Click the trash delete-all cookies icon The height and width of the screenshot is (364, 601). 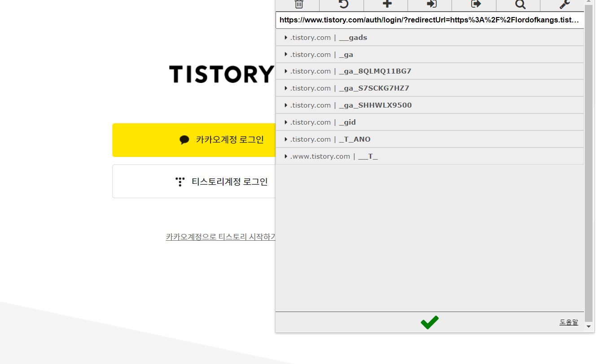[x=299, y=4]
